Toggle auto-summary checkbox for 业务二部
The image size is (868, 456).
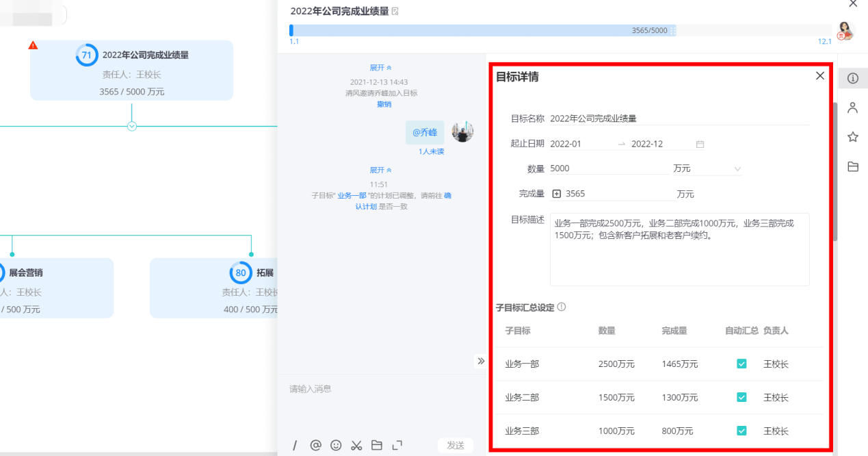click(x=741, y=398)
